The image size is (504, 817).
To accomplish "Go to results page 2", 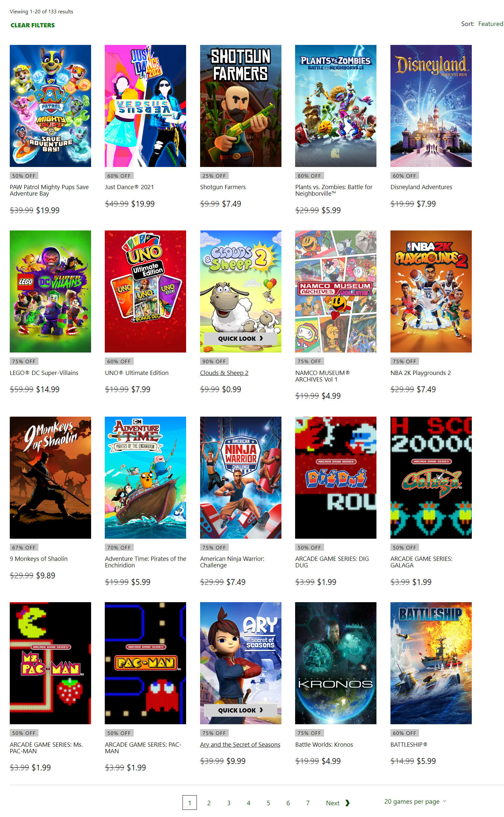I will (209, 803).
